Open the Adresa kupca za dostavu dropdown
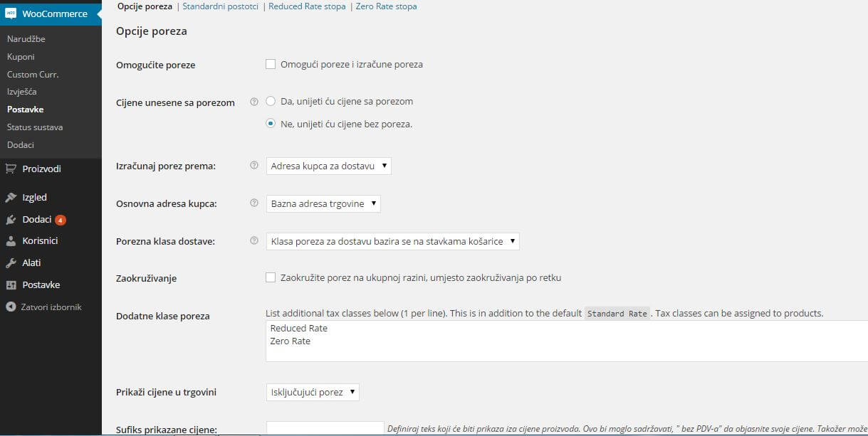Screen dimensions: 868x436 click(x=329, y=166)
